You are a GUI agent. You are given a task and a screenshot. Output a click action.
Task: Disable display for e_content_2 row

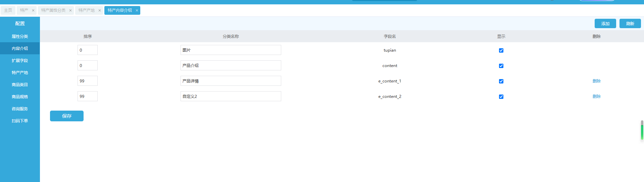[501, 97]
